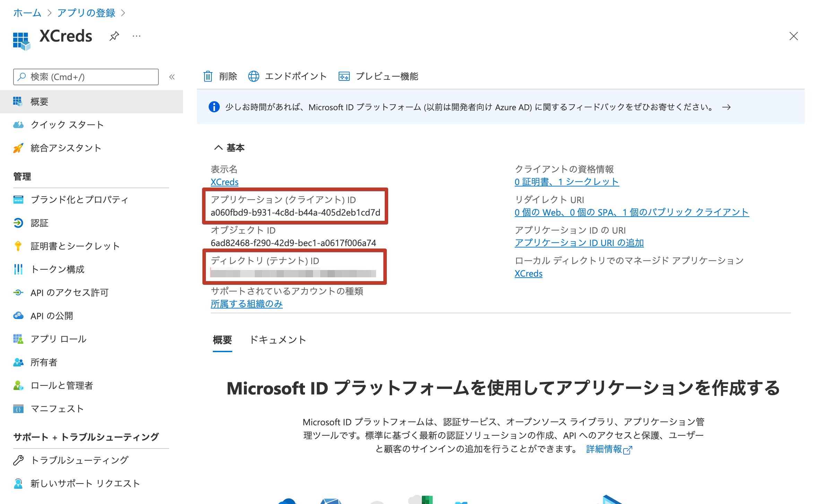Image resolution: width=818 pixels, height=504 pixels.
Task: Open managed application XCreds link
Action: pos(529,273)
